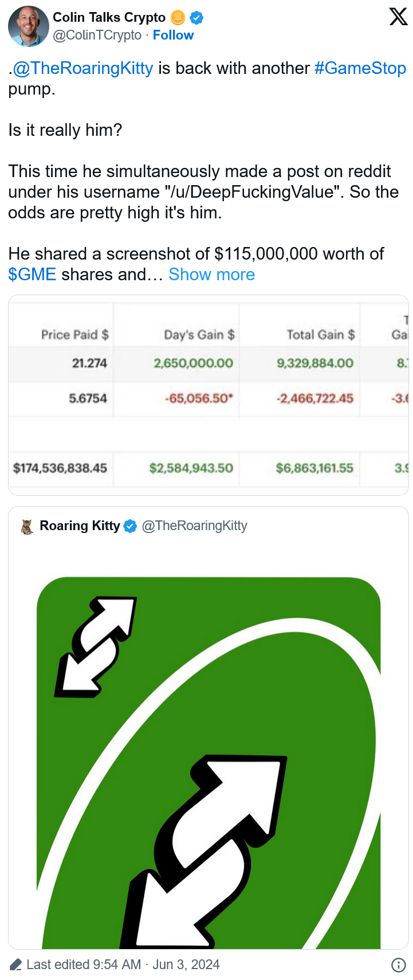
Task: Click the pencil edit history icon
Action: pyautogui.click(x=16, y=965)
